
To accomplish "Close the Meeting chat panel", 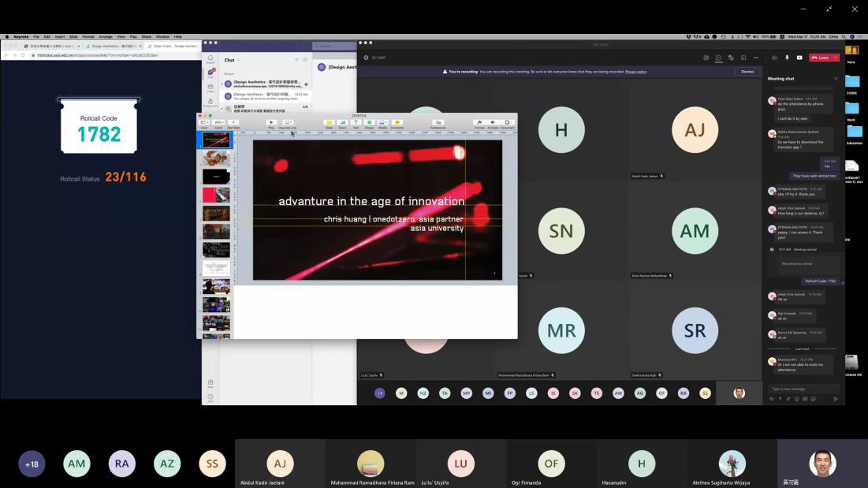I will coord(836,79).
